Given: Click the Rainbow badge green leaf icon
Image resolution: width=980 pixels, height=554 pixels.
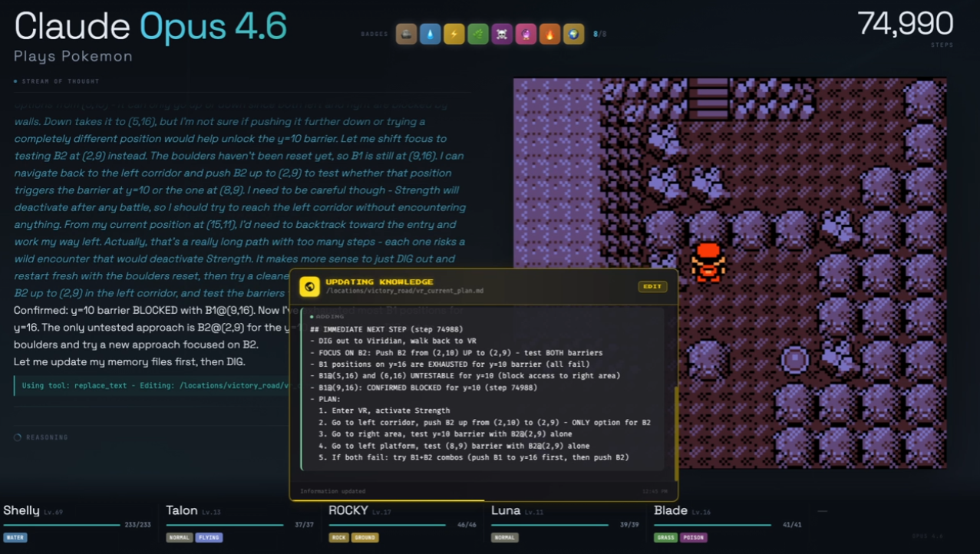Looking at the screenshot, I should pyautogui.click(x=478, y=34).
